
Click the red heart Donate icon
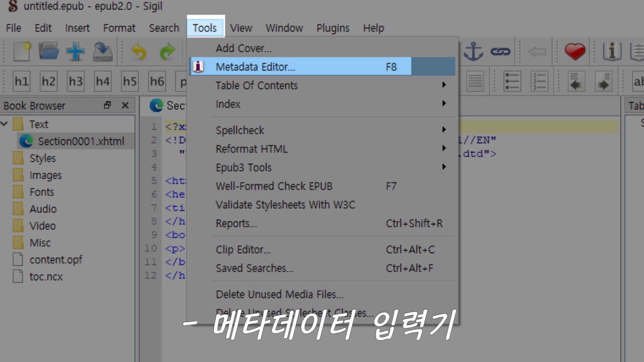click(575, 51)
